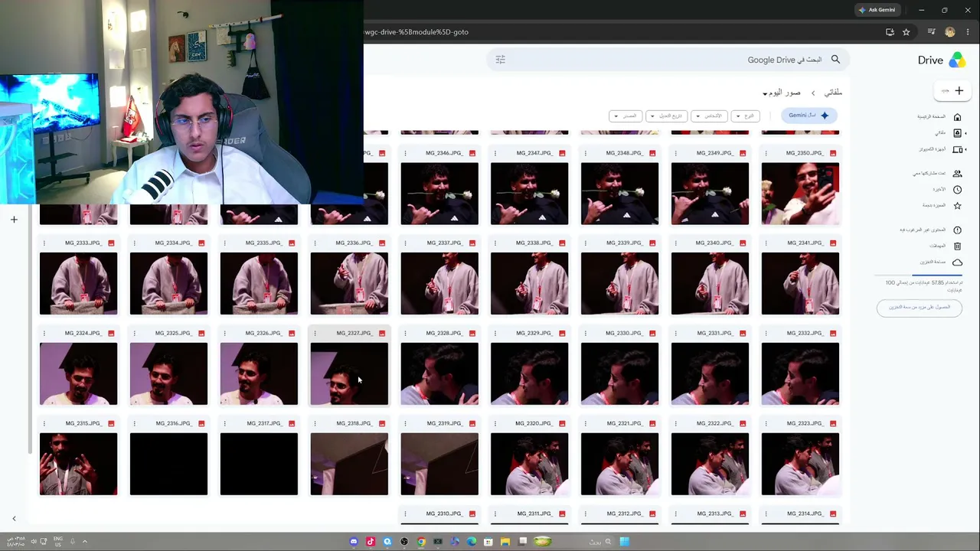Expand Computers tree arrow in sidebar

965,149
